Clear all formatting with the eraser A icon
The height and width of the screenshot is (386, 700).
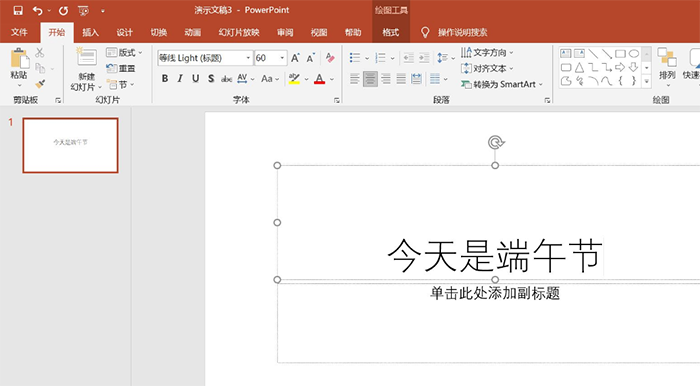330,58
